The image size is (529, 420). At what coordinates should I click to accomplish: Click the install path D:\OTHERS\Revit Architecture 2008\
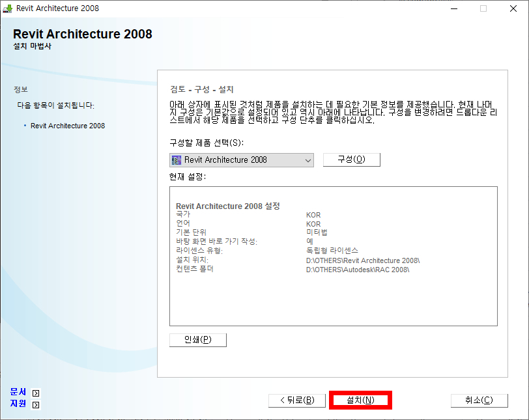(363, 260)
